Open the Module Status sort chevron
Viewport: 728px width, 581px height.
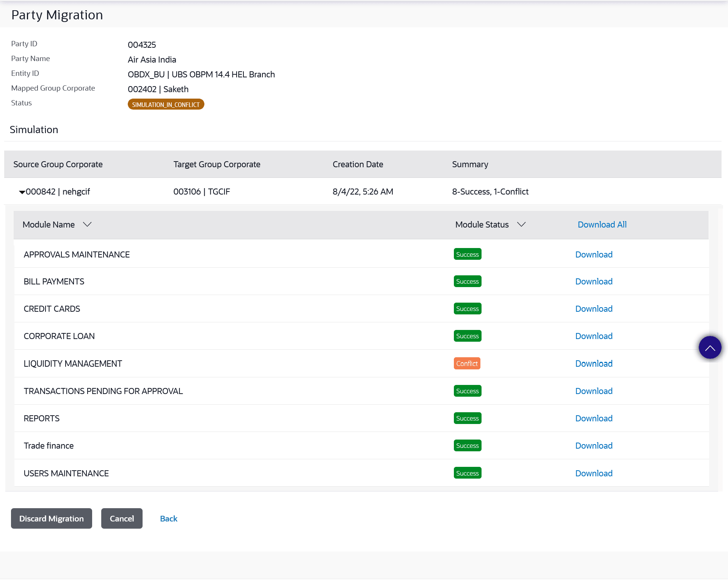click(521, 225)
